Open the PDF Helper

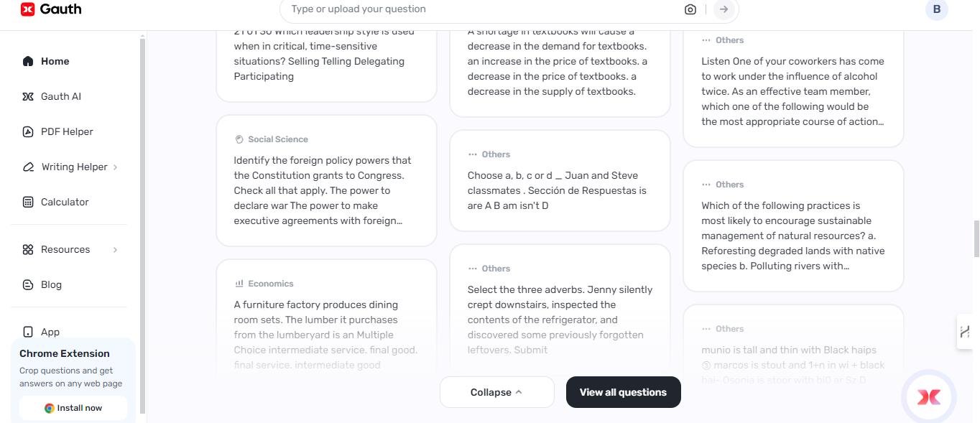(68, 131)
